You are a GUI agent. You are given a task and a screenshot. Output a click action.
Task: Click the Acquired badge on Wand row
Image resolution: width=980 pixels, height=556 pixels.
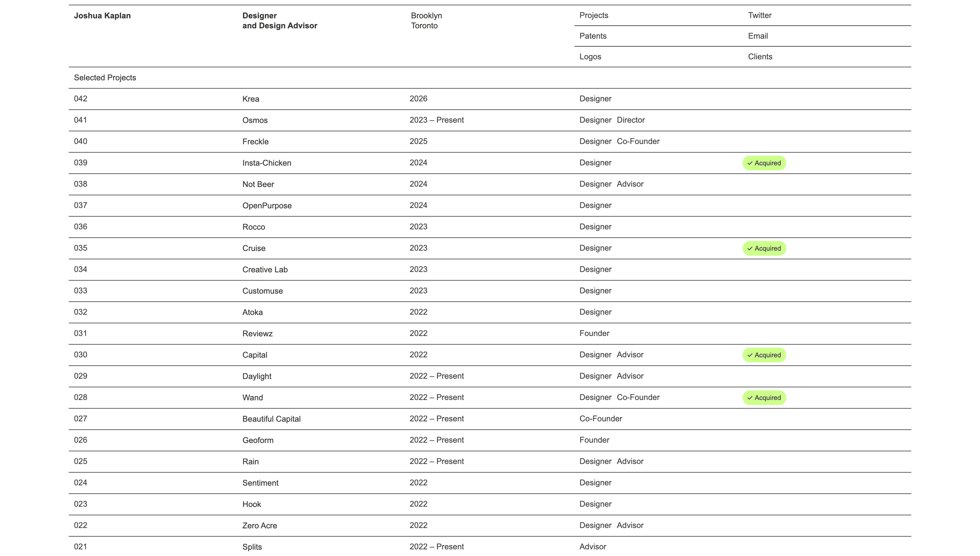(x=764, y=398)
